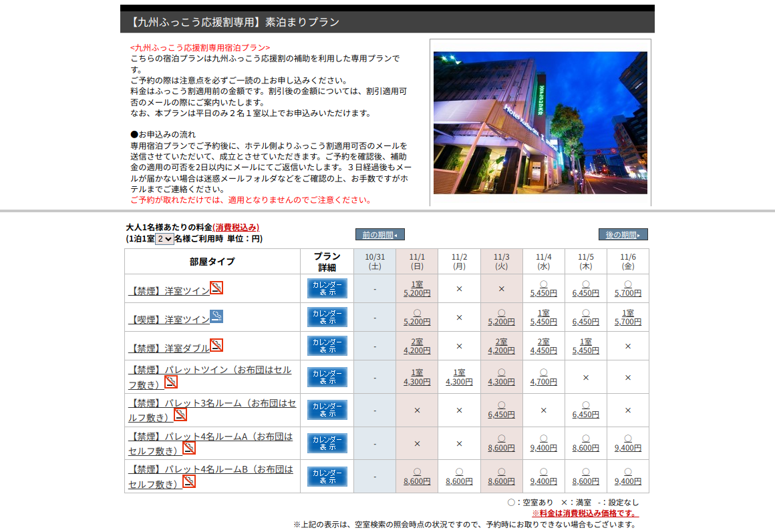
Task: Click the hotel exterior night photo
Action: pyautogui.click(x=540, y=123)
